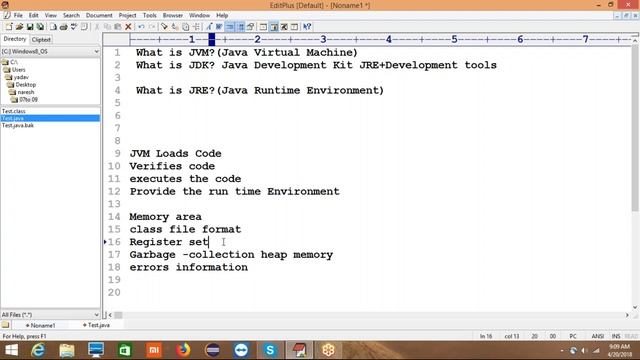Click the Print Preview toolbar icon

(x=53, y=27)
